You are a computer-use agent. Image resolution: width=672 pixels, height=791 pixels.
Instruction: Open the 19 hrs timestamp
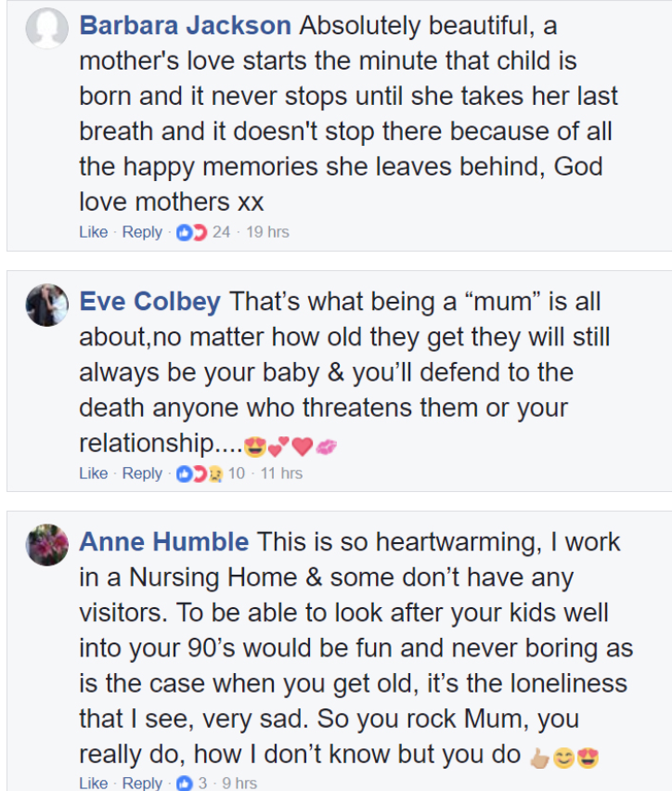pos(267,232)
